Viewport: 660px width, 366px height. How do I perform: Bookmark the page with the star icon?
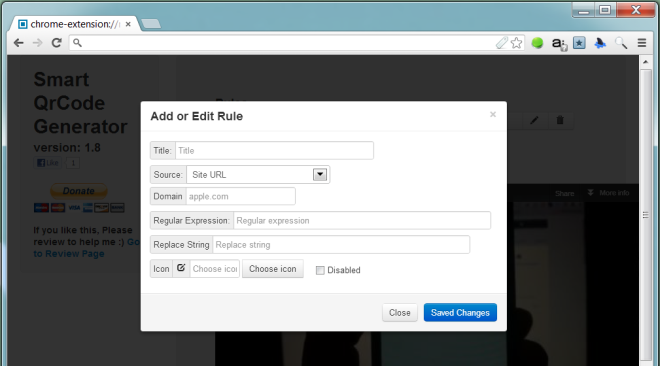click(517, 42)
